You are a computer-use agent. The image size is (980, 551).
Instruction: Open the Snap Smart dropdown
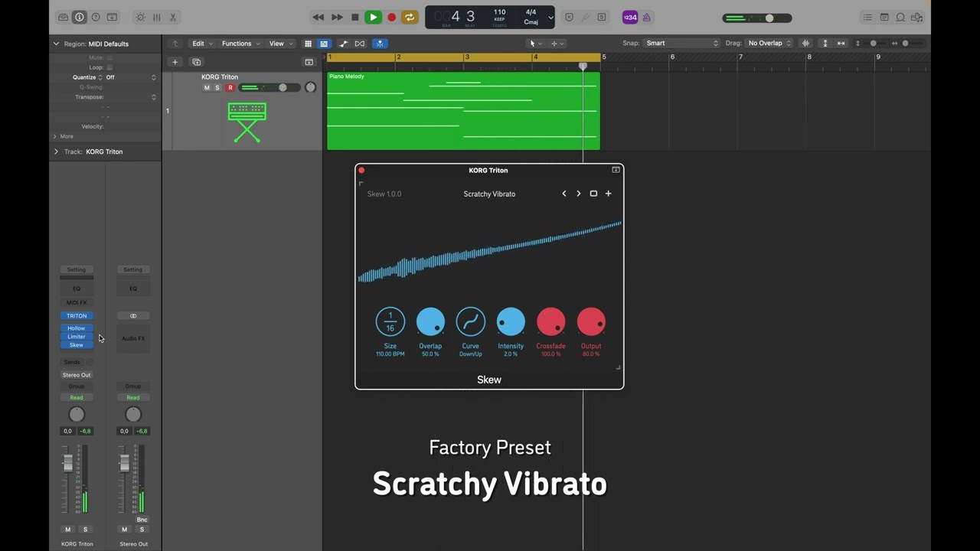(x=682, y=44)
